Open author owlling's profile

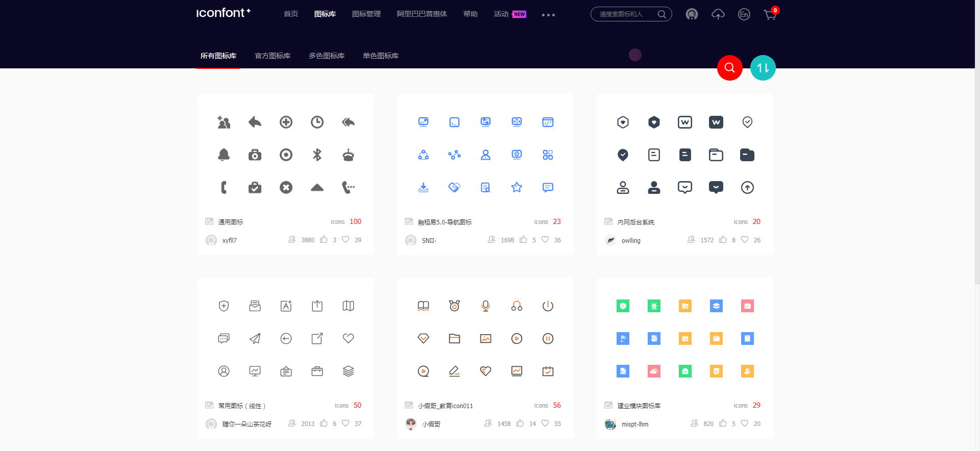coord(630,240)
